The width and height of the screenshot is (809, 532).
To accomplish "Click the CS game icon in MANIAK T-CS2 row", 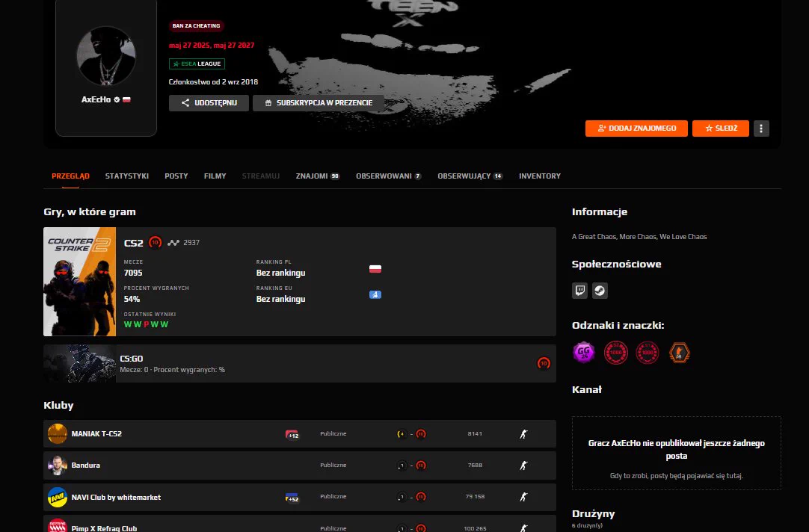I will [x=523, y=434].
